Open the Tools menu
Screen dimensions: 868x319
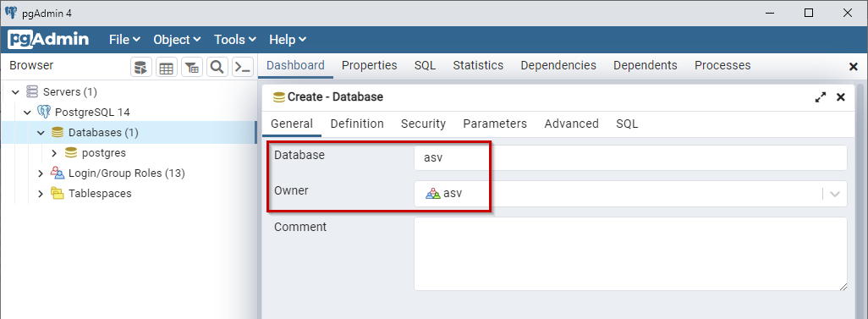234,40
